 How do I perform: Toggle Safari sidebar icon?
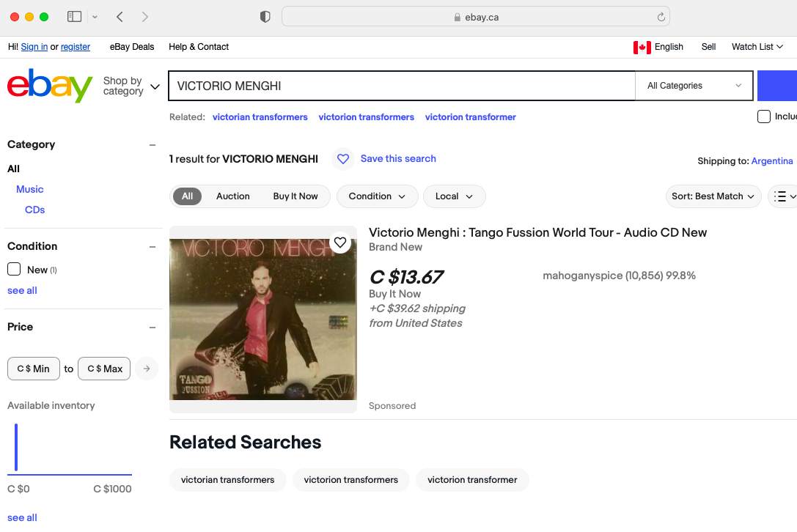[x=74, y=17]
